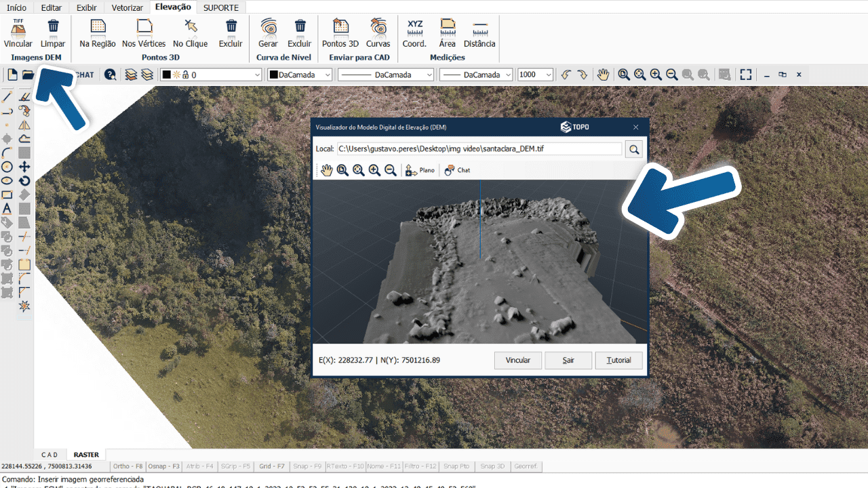Toggle Filtro - F12 mode
Viewport: 868px width, 488px height.
tap(421, 466)
